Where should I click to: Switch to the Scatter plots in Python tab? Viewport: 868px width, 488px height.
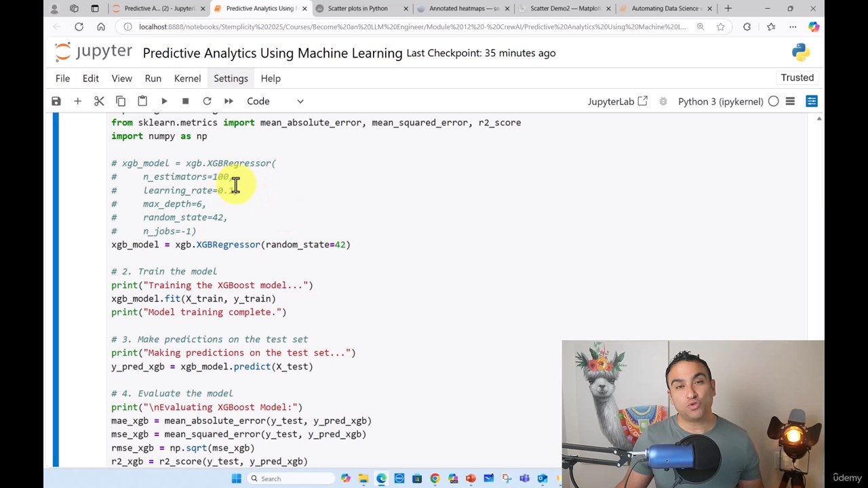(357, 8)
